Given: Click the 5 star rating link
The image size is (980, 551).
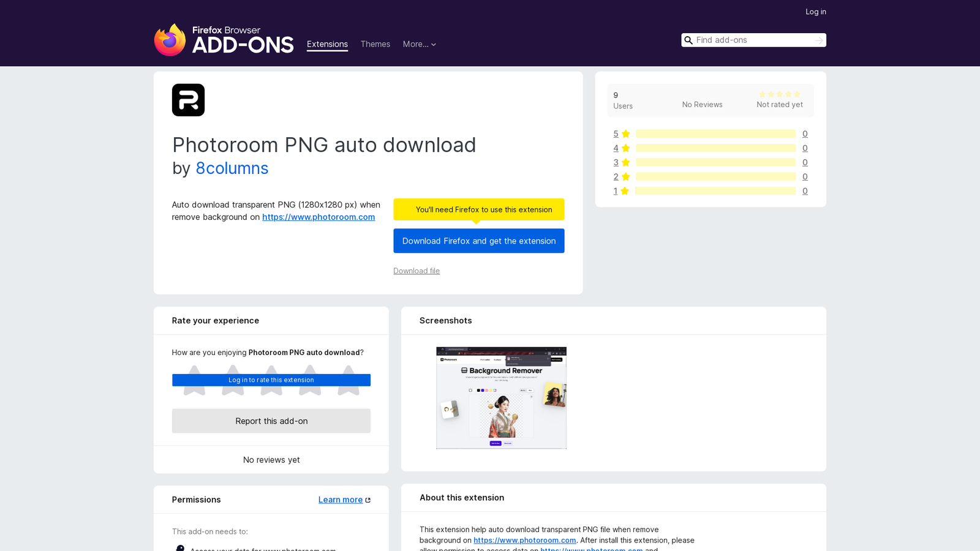Looking at the screenshot, I should point(616,134).
